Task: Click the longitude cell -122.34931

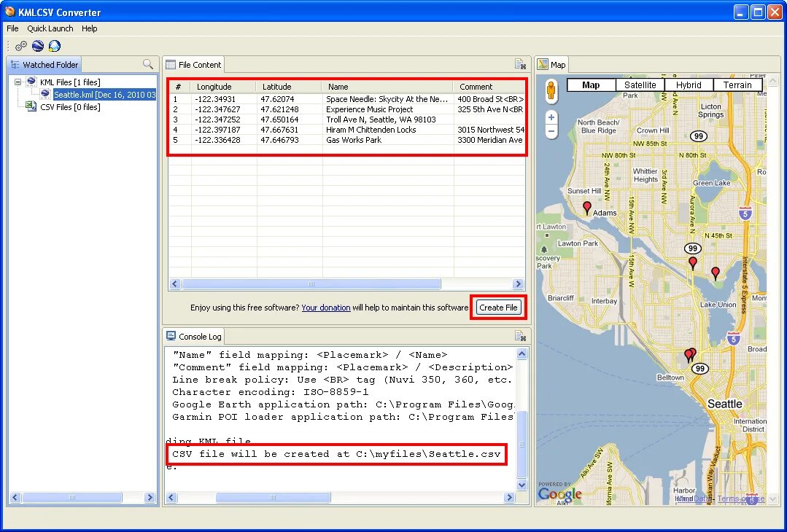Action: pos(215,99)
